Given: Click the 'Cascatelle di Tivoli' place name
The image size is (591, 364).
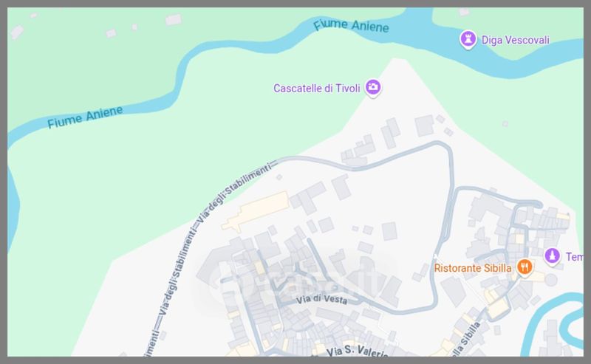Looking at the screenshot, I should point(317,88).
